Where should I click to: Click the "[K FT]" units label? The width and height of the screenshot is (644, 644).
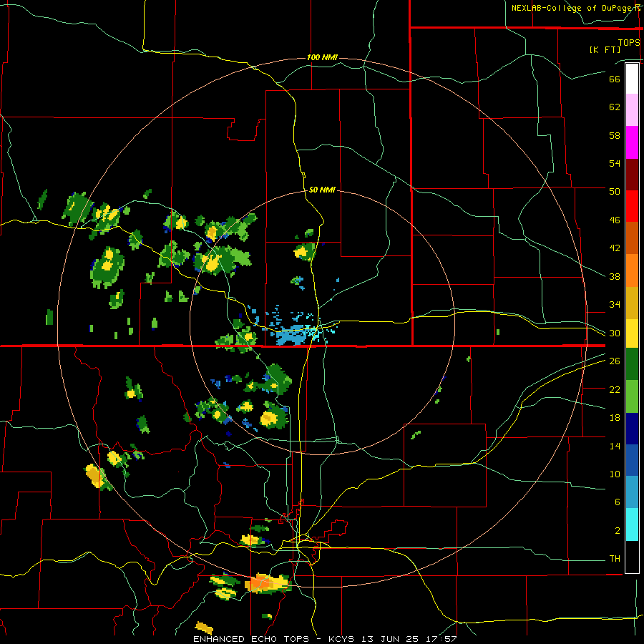pos(605,49)
